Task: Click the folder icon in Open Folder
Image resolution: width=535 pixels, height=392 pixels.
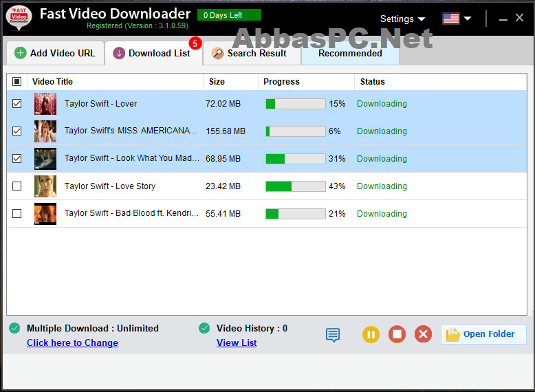Action: coord(452,334)
